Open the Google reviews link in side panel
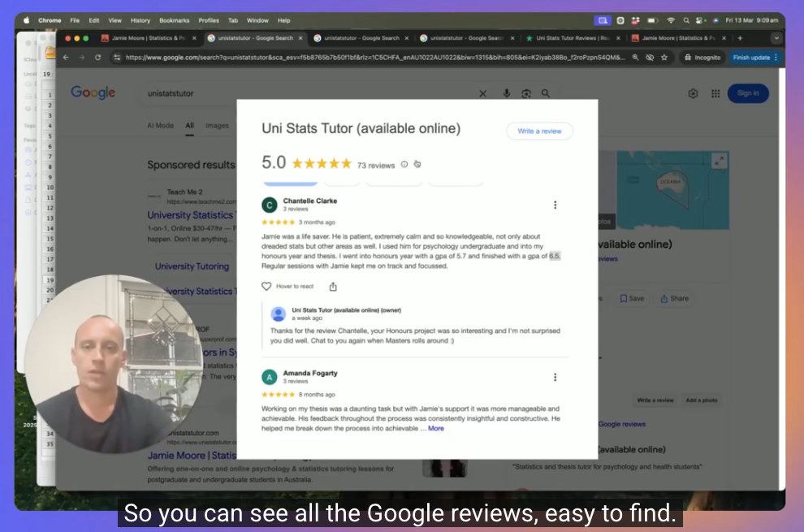Image resolution: width=804 pixels, height=532 pixels. 622,424
